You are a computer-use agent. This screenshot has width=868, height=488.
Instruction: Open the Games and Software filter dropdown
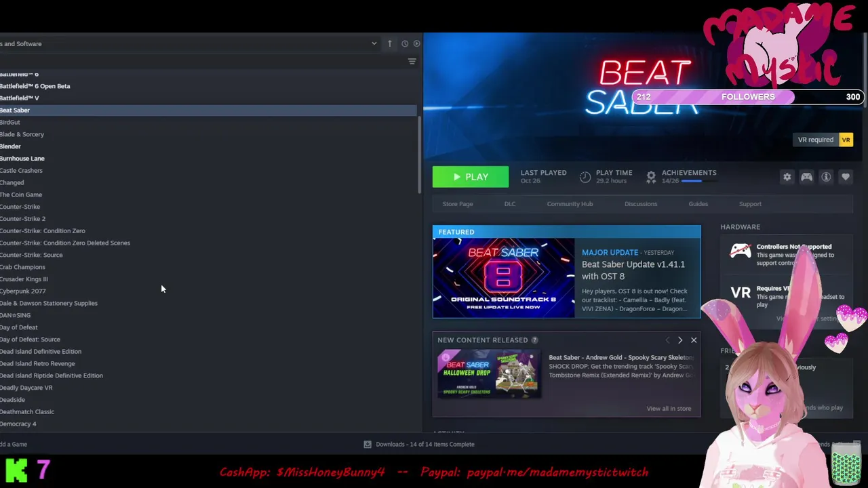click(189, 43)
